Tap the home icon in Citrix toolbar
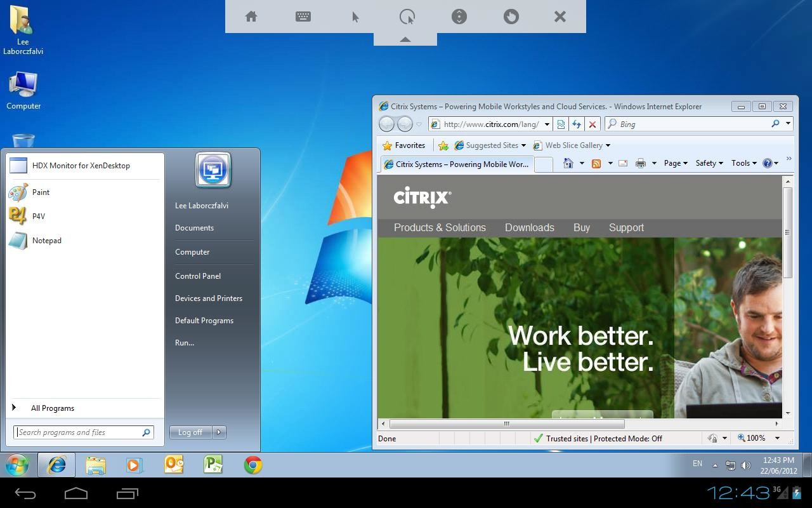The width and height of the screenshot is (812, 508). point(251,17)
